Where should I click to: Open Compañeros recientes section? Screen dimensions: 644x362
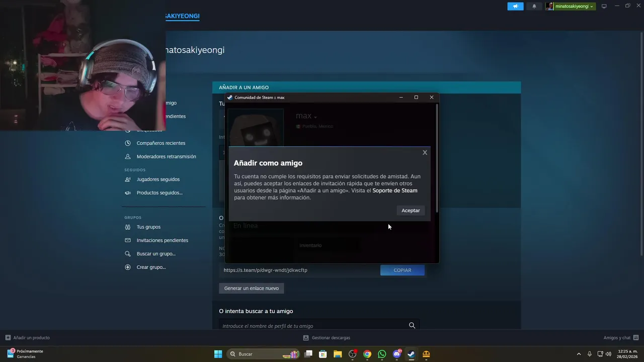[161, 143]
